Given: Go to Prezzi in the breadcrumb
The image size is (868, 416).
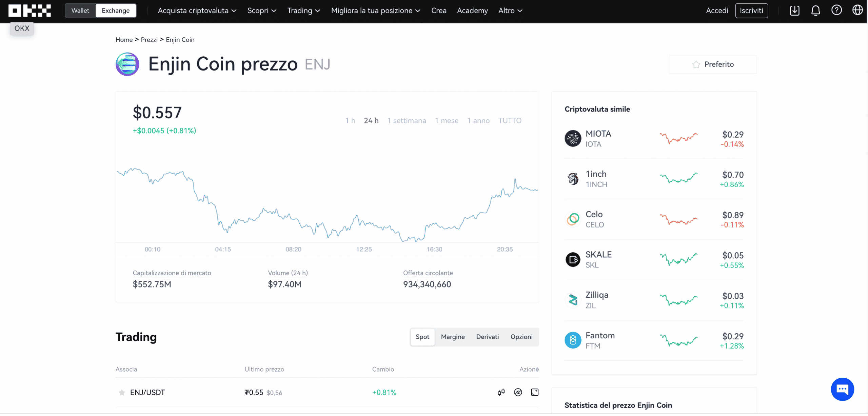Looking at the screenshot, I should pyautogui.click(x=149, y=40).
